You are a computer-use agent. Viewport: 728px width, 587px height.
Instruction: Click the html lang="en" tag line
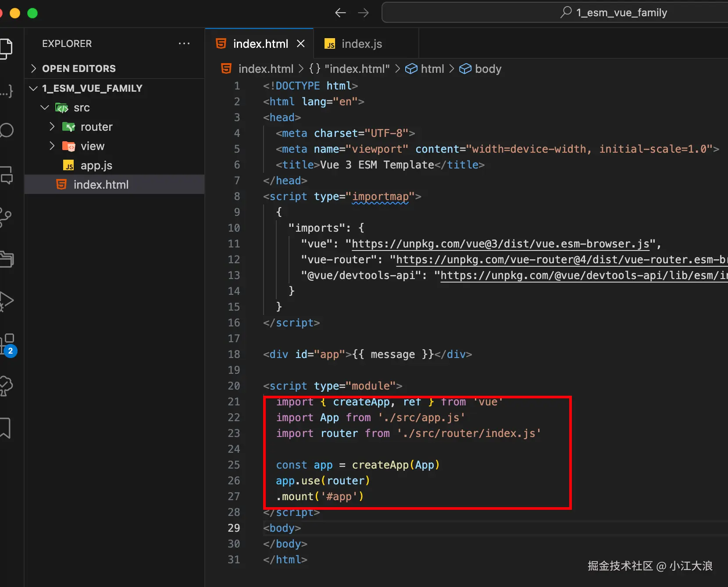(314, 102)
